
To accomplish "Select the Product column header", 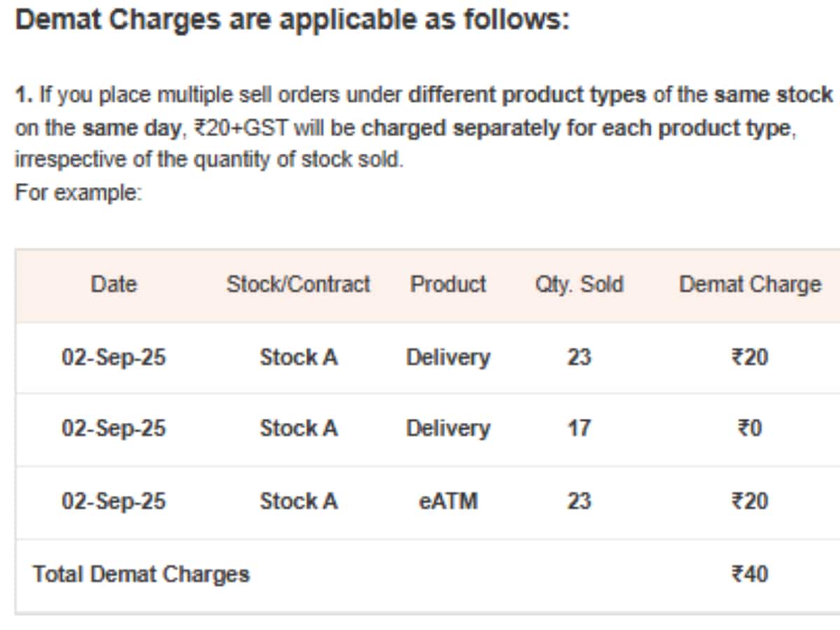I will click(x=448, y=284).
